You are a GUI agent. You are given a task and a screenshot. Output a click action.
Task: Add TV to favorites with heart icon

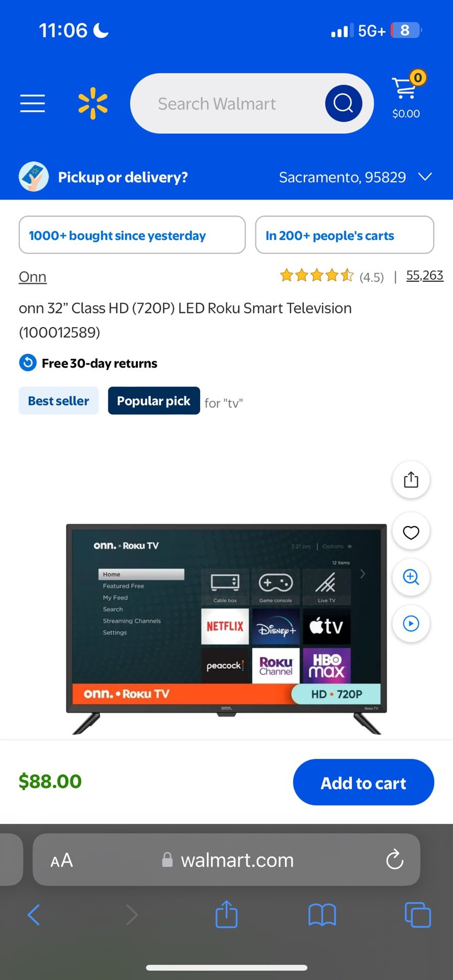pyautogui.click(x=411, y=532)
